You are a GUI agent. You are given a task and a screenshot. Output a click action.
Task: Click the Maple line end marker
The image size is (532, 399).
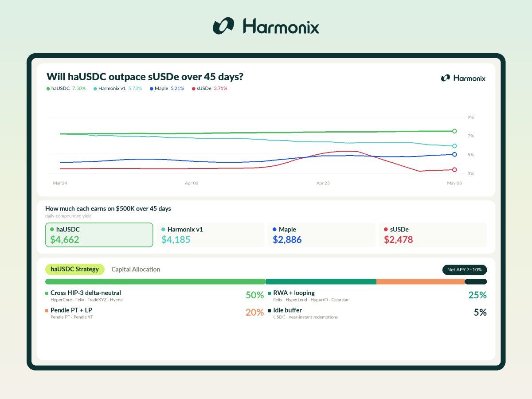point(454,154)
